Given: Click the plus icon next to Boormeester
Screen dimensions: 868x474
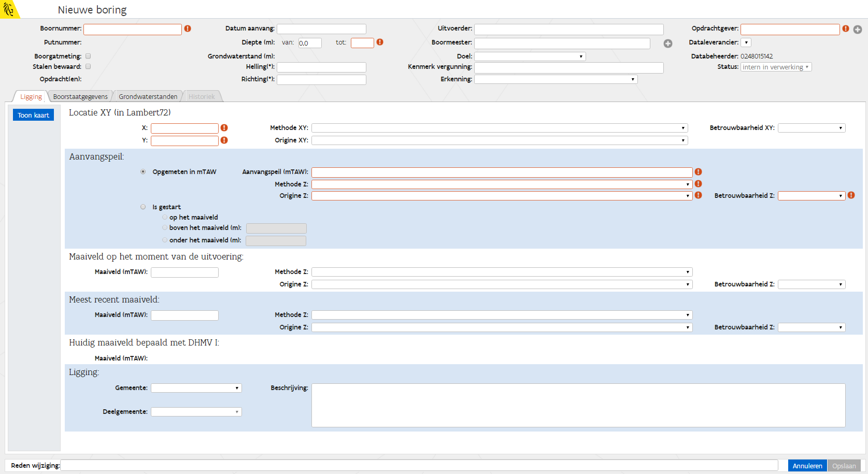Looking at the screenshot, I should click(x=668, y=44).
